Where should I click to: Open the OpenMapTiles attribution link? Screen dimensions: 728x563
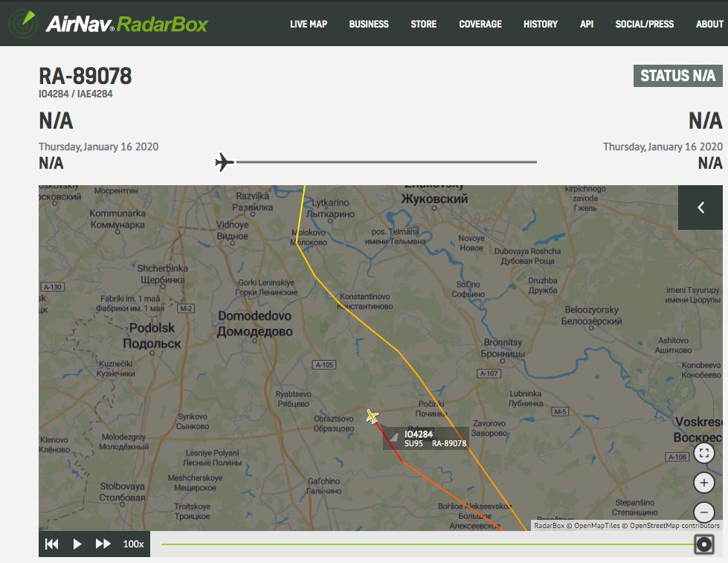596,525
